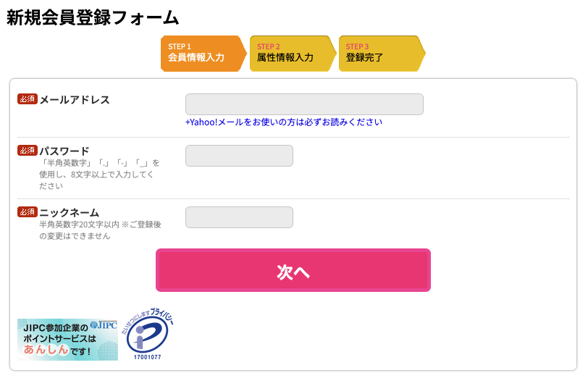Screen dimensions: 588x373
Task: Open the Yahoo!メール notice link
Action: (284, 122)
